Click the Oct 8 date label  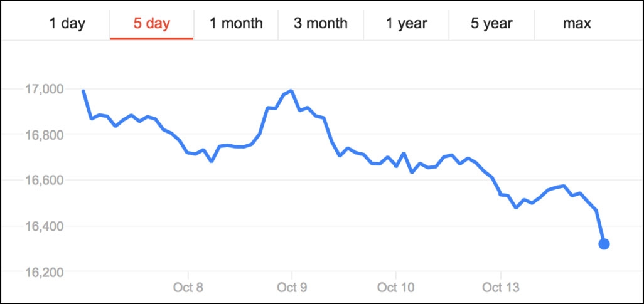188,288
